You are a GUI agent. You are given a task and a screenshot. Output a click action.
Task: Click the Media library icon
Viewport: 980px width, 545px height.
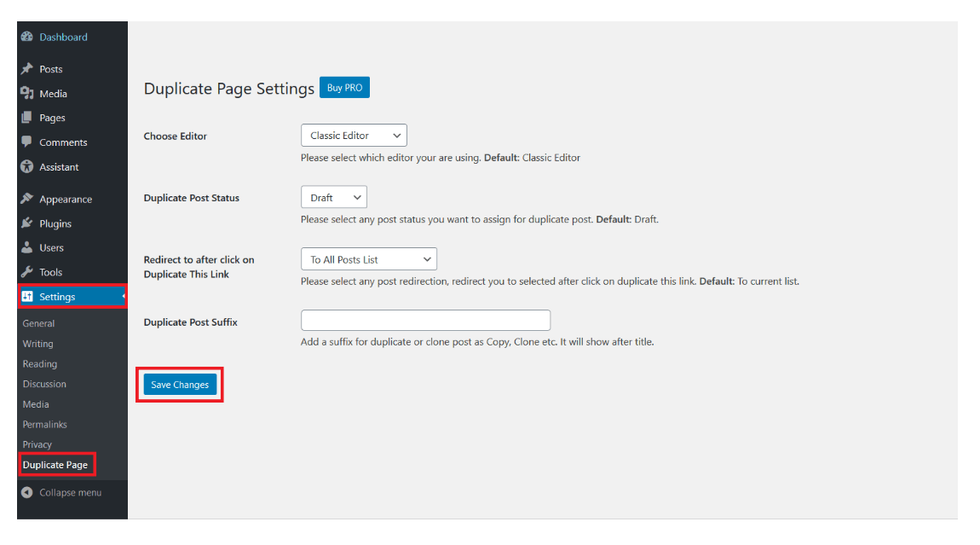26,94
